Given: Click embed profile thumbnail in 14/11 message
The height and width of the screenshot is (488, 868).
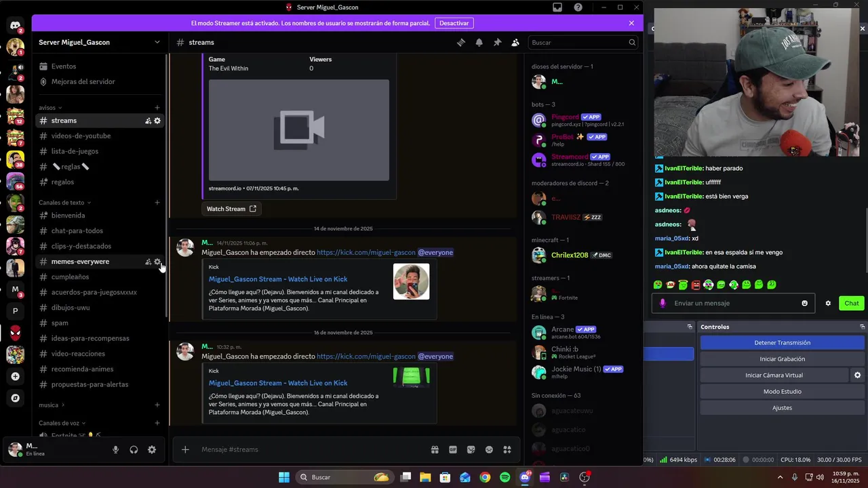Looking at the screenshot, I should point(411,281).
